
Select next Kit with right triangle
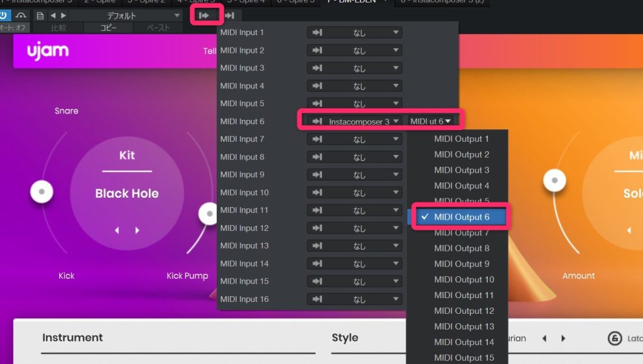(137, 230)
